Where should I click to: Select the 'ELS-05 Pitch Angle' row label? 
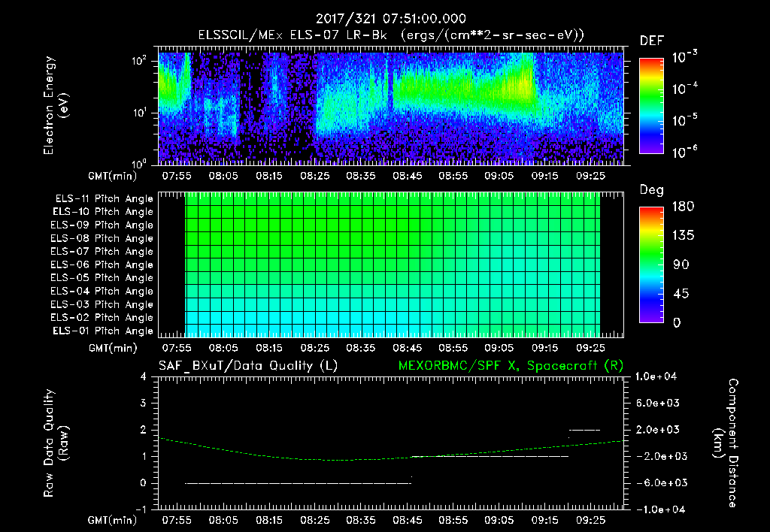click(102, 278)
